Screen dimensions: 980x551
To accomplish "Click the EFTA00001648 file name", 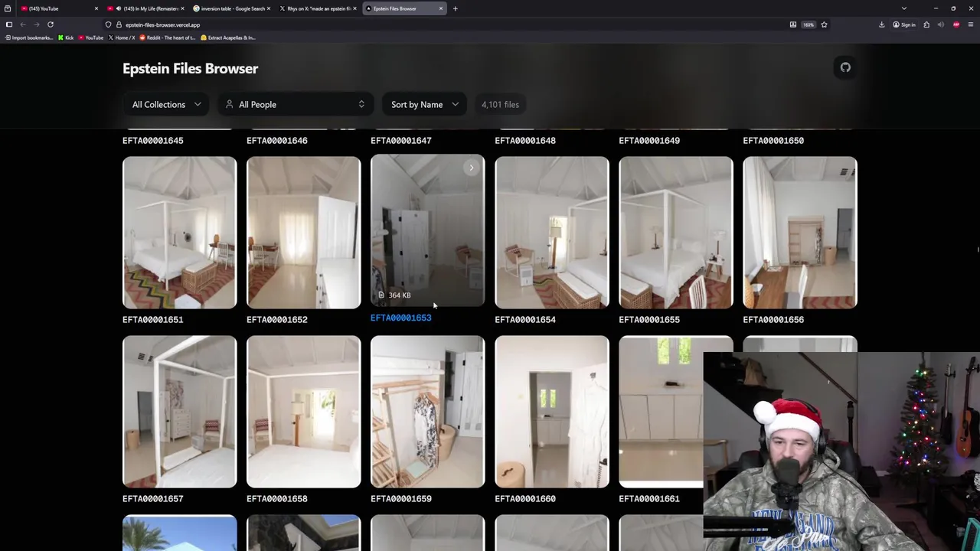I will 524,141.
